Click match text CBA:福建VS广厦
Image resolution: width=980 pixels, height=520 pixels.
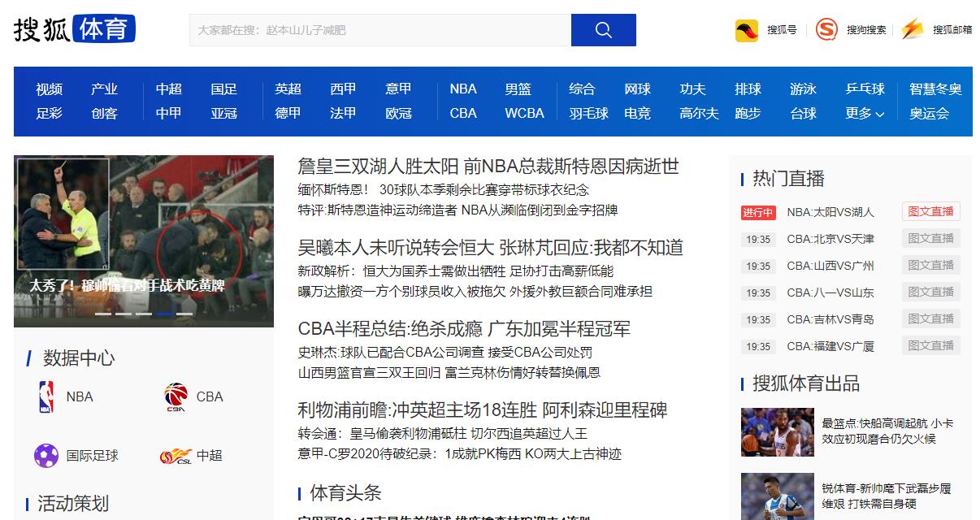coord(830,346)
